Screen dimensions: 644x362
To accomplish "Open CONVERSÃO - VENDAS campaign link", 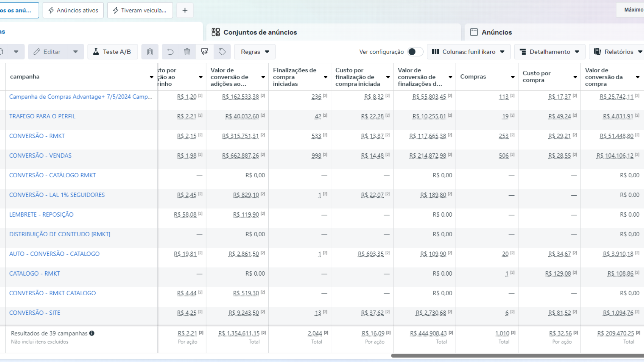I will tap(40, 156).
